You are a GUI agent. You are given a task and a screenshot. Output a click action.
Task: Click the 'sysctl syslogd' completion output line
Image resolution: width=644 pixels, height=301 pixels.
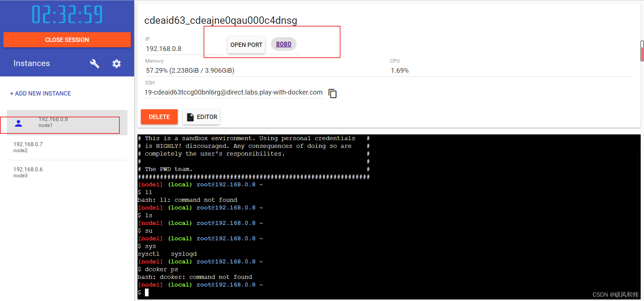(167, 254)
